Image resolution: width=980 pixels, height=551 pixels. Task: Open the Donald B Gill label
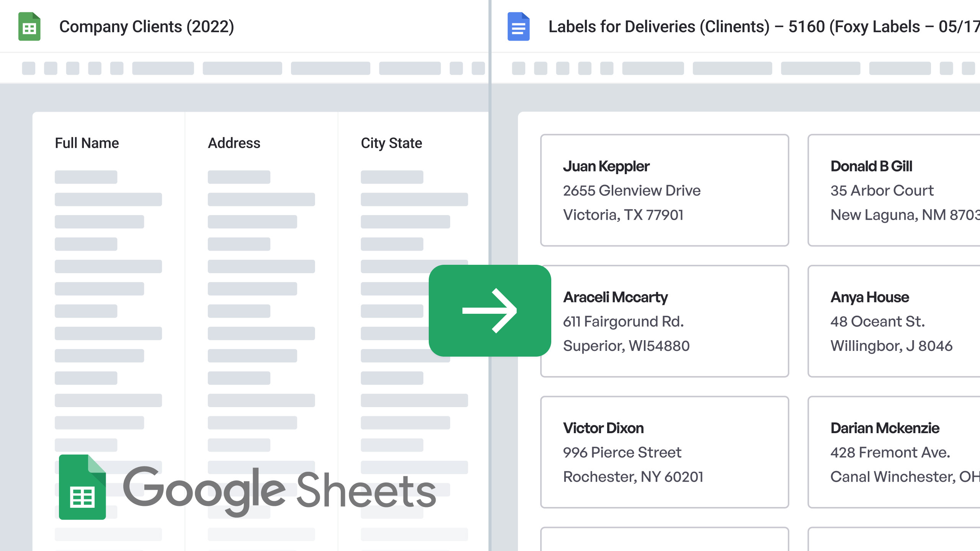click(x=894, y=190)
